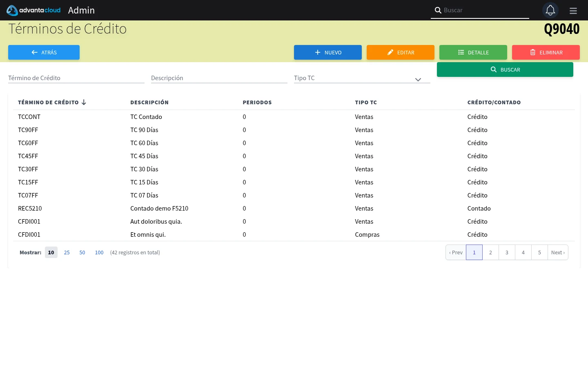Sort by DESCRIPCIÓN column header
The height and width of the screenshot is (368, 588).
pyautogui.click(x=149, y=102)
